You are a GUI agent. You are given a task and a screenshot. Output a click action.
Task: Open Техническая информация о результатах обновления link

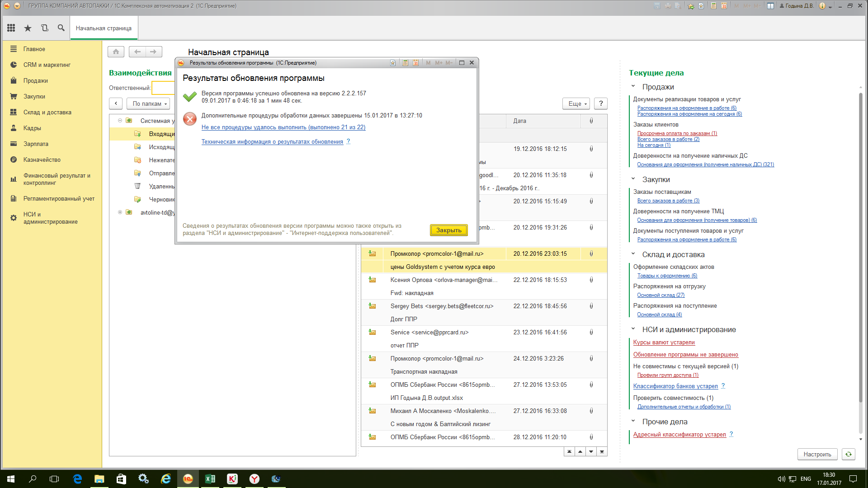point(272,141)
